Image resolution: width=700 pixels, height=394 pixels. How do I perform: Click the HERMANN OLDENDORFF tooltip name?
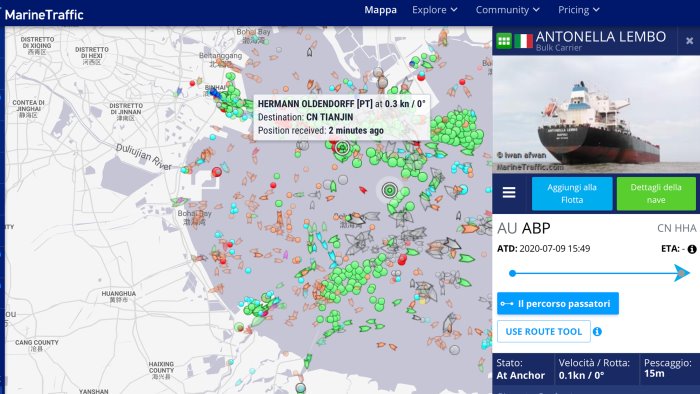coord(315,104)
